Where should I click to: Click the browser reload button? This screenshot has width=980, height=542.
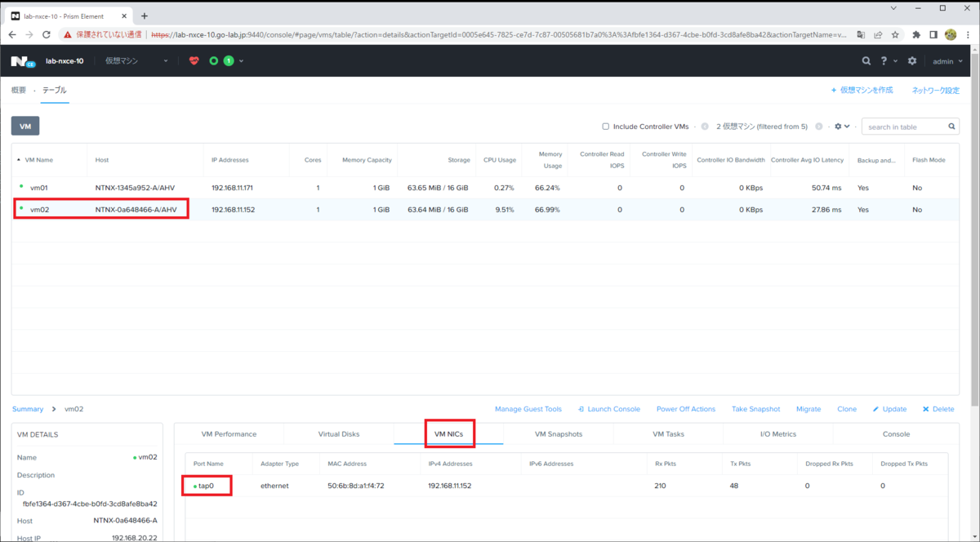(x=46, y=34)
